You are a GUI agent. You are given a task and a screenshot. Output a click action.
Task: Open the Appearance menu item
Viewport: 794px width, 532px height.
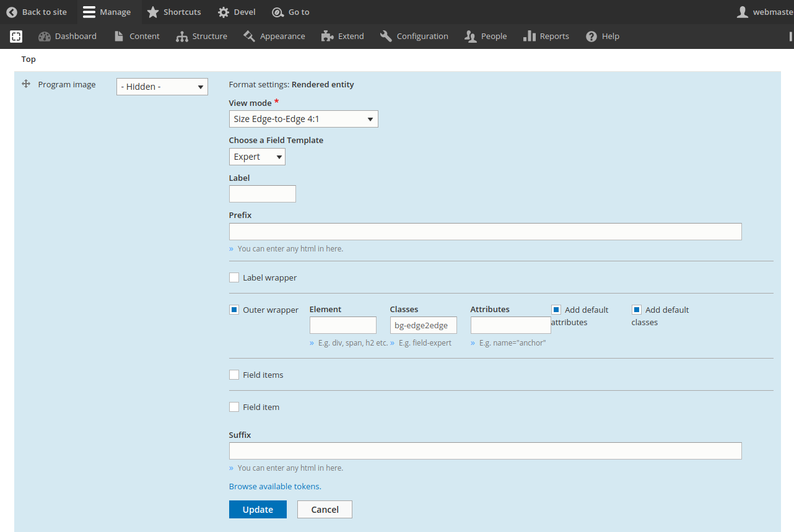[x=274, y=37]
